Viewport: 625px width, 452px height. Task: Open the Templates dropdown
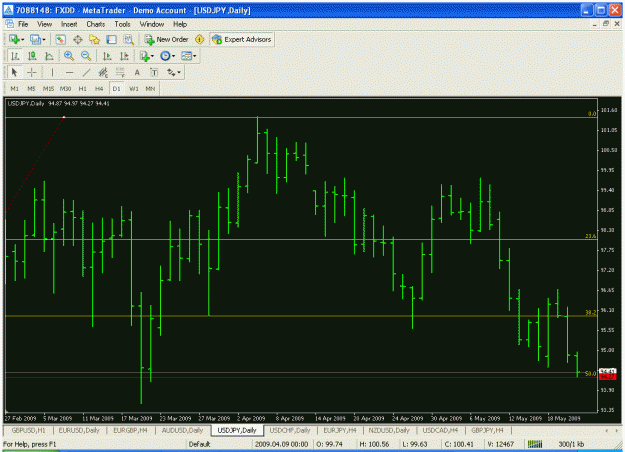coord(189,56)
